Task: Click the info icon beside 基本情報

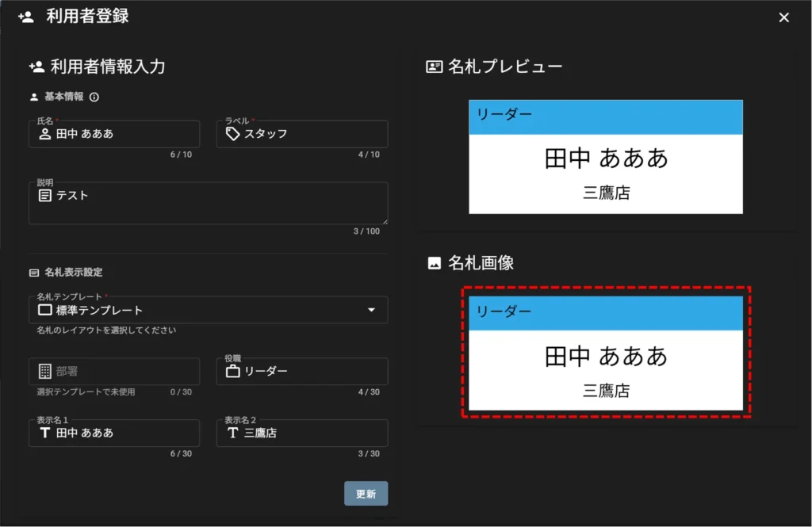Action: click(x=94, y=97)
